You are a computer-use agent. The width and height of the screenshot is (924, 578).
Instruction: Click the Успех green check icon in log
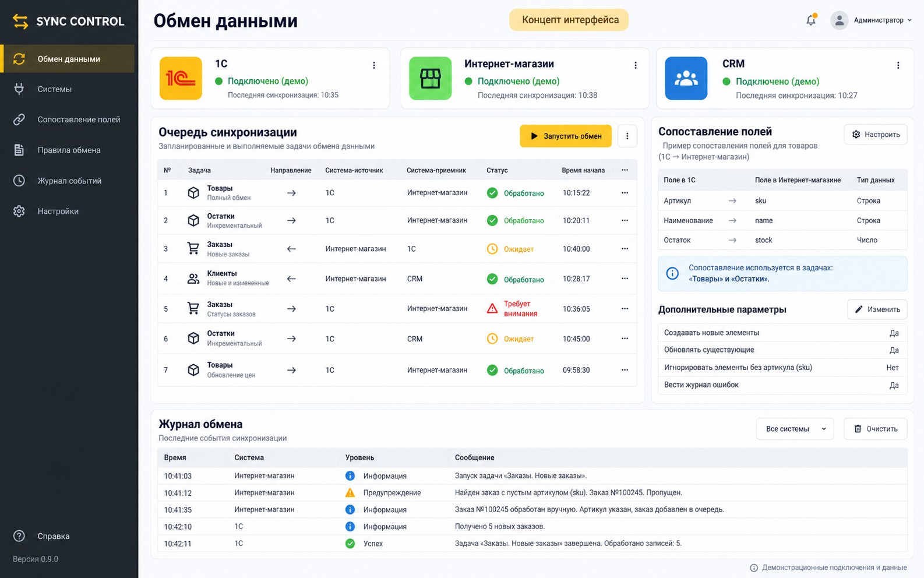[350, 544]
